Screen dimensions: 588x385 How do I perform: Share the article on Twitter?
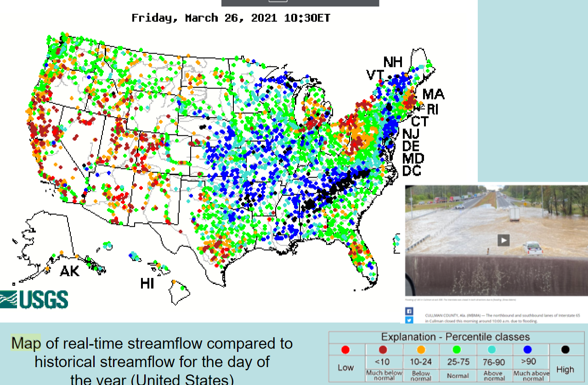(x=409, y=320)
